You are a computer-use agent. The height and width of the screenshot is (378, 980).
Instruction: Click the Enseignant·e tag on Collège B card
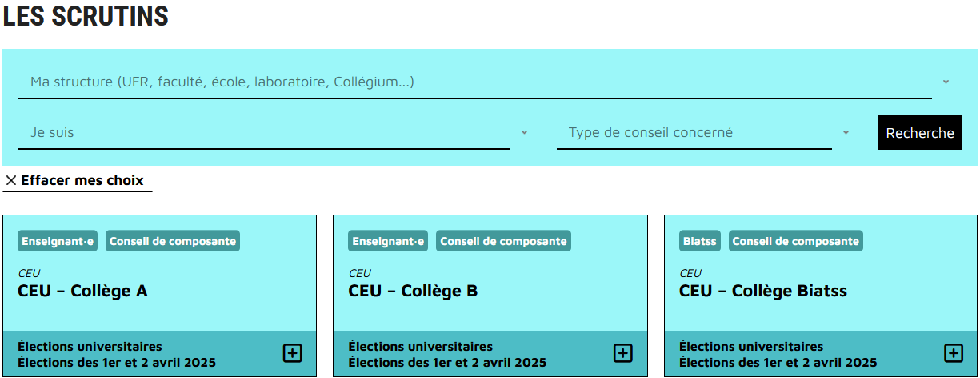388,241
